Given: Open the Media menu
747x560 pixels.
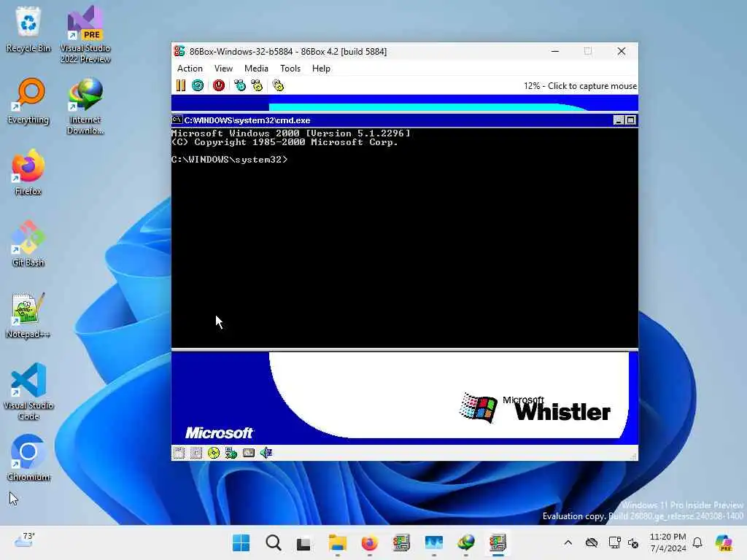Looking at the screenshot, I should click(x=256, y=69).
